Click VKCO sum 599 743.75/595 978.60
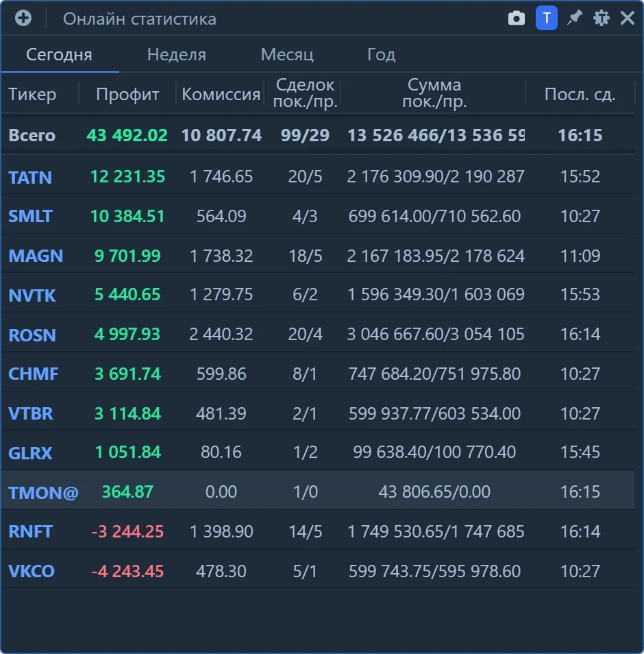This screenshot has height=654, width=644. pyautogui.click(x=434, y=571)
